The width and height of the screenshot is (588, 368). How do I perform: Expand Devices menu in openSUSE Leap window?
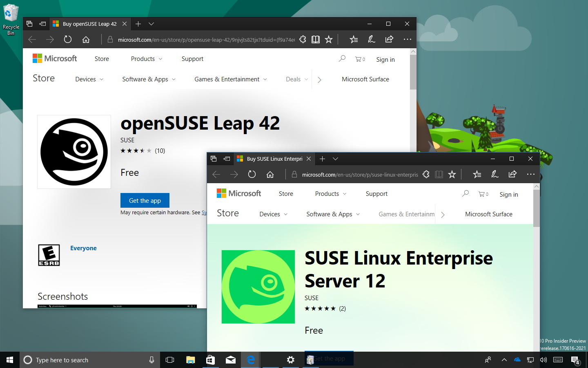[89, 79]
